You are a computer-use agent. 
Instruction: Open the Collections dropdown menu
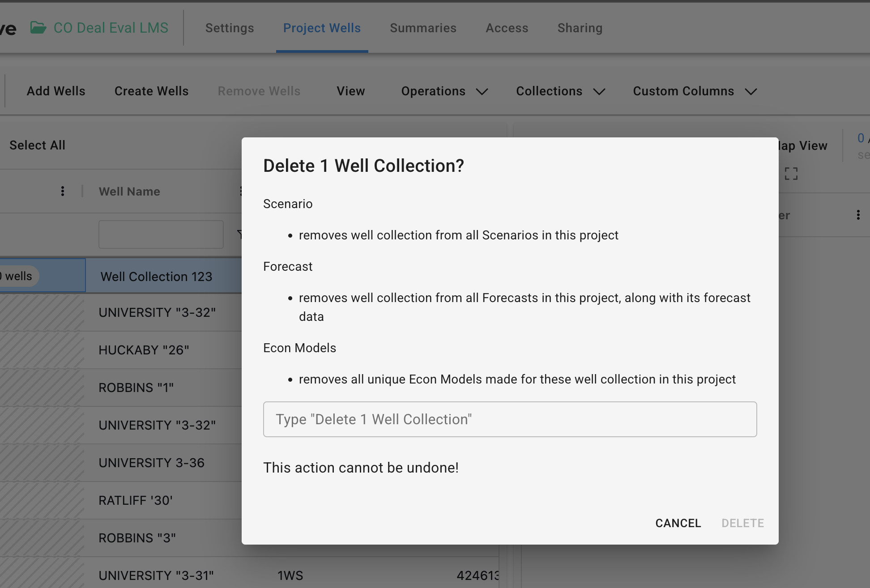pos(560,91)
